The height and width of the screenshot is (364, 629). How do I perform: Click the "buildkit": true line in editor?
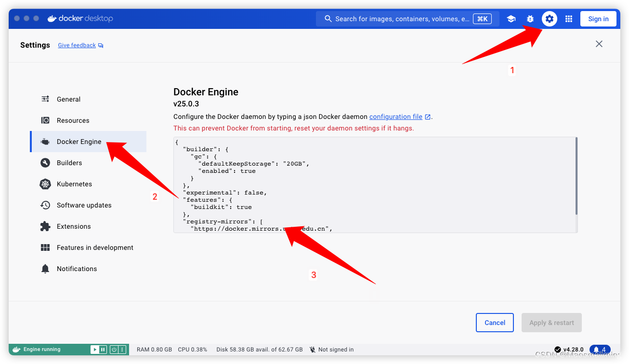tap(221, 207)
